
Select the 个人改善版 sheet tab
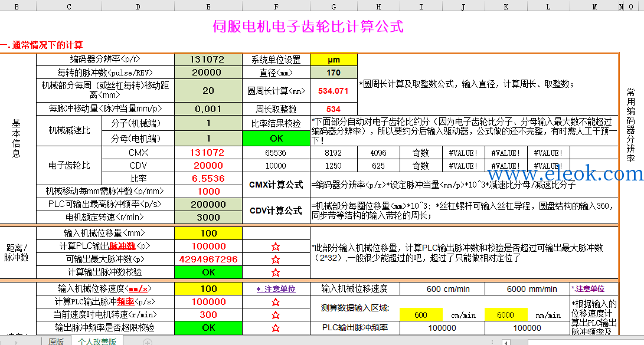97,341
